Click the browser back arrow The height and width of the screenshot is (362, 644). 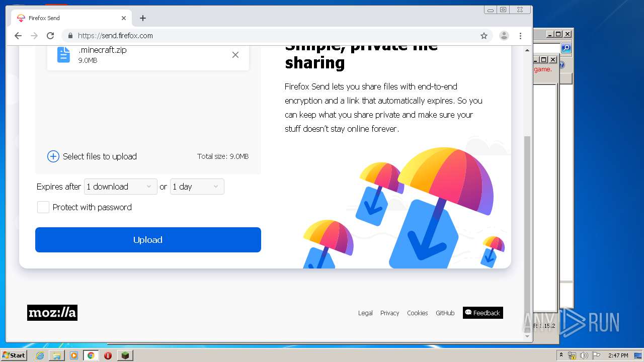tap(18, 36)
